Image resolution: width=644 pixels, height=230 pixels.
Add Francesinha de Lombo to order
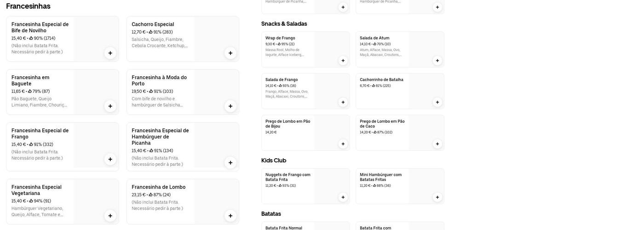click(230, 216)
